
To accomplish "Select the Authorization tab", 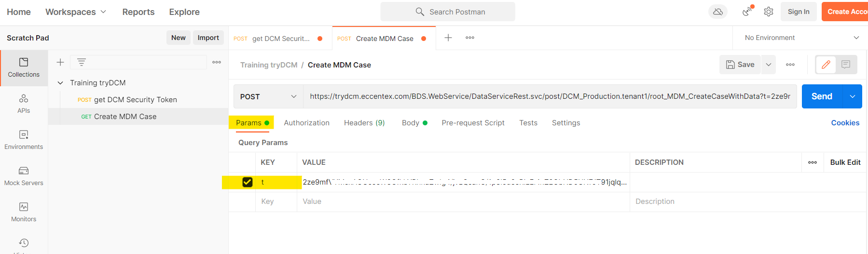I will click(307, 123).
